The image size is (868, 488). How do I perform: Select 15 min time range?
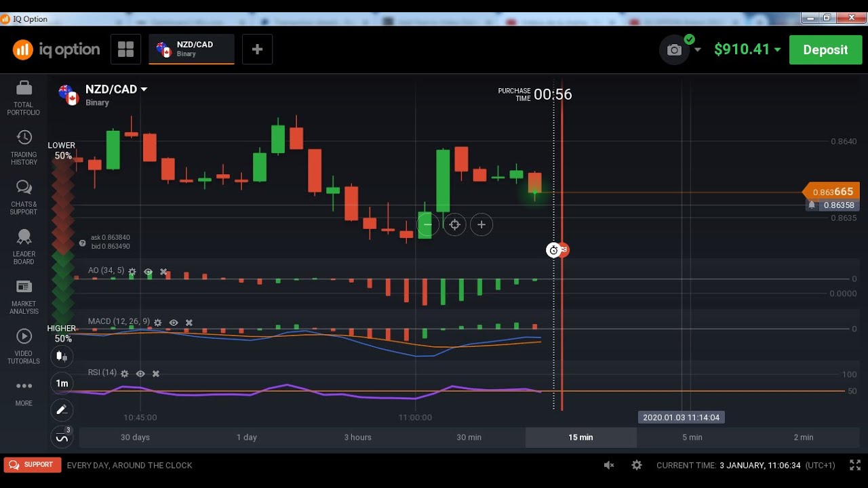(x=580, y=437)
